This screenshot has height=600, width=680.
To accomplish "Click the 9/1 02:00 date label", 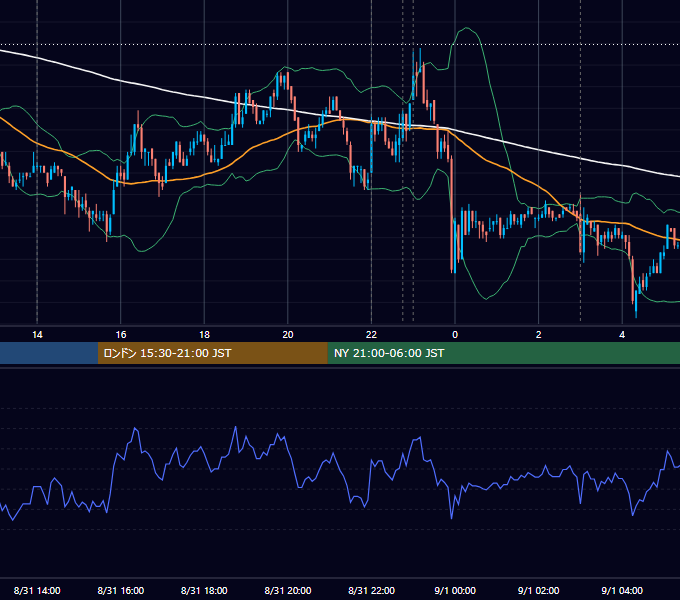I will click(539, 590).
